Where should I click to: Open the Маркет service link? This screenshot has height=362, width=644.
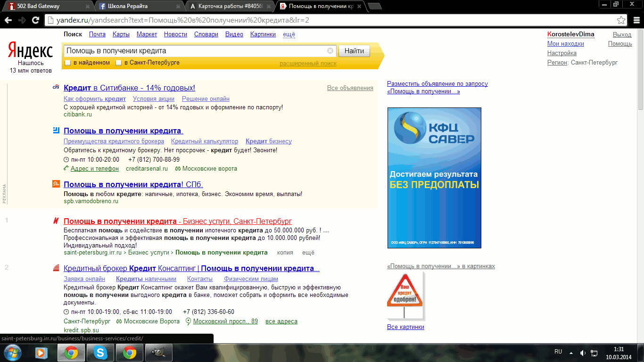147,34
